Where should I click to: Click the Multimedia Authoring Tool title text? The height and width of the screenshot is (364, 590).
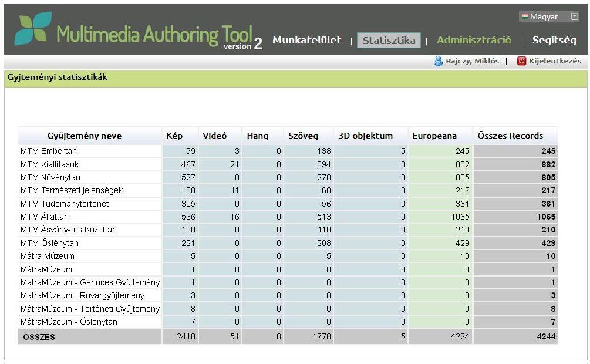154,35
